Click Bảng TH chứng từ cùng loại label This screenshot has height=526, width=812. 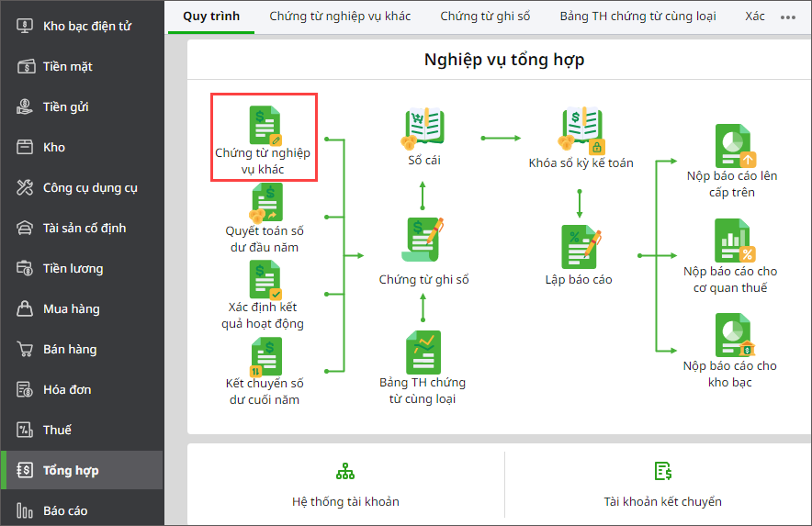pyautogui.click(x=423, y=390)
